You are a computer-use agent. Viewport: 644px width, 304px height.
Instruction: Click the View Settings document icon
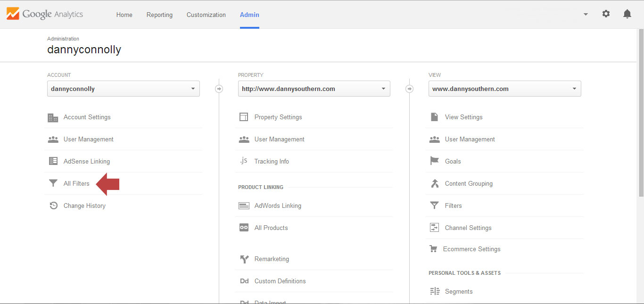(434, 117)
